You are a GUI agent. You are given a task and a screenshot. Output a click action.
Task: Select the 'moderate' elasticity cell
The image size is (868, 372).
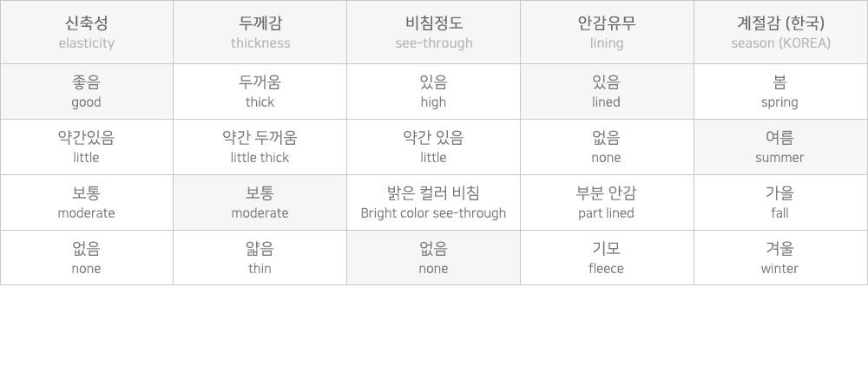[x=86, y=203]
